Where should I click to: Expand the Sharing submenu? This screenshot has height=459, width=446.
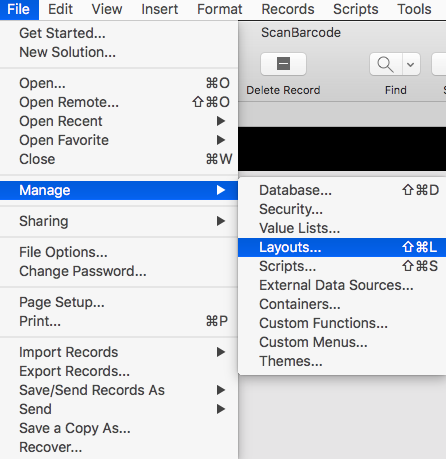click(x=119, y=221)
